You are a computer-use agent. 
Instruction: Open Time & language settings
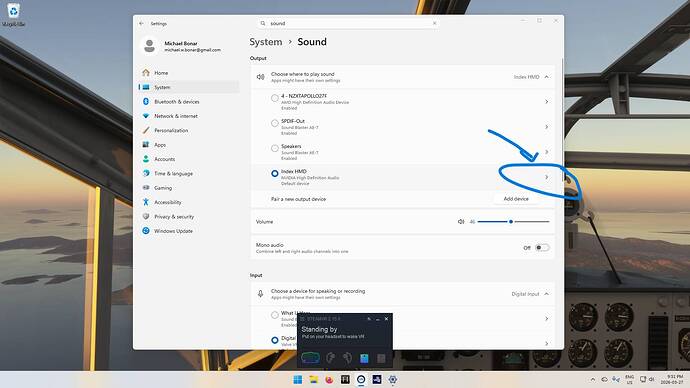189,174
